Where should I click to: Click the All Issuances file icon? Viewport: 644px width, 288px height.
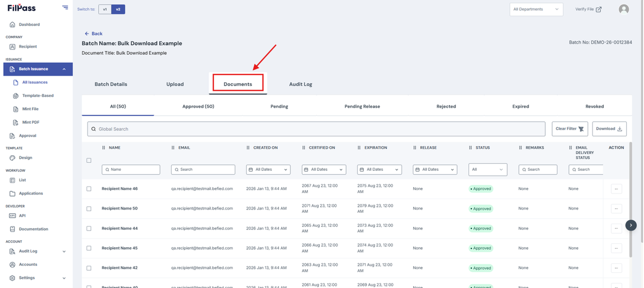[16, 82]
